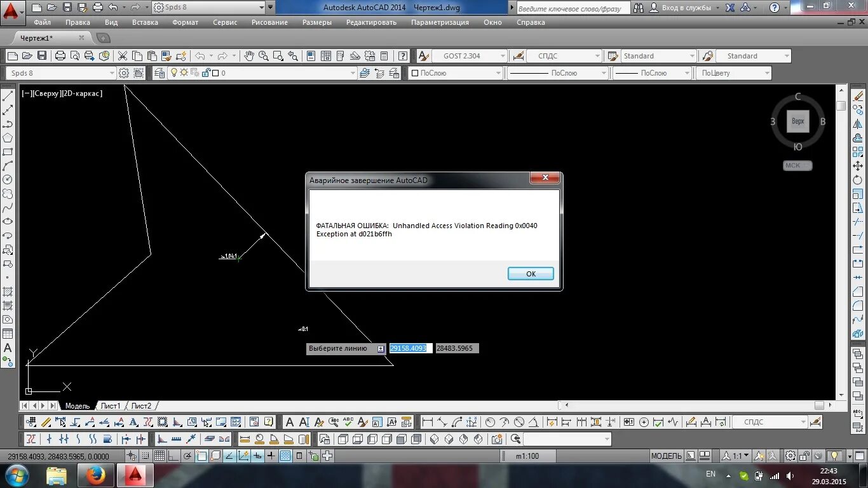Click the Help question mark toolbar icon
This screenshot has width=868, height=488.
402,56
